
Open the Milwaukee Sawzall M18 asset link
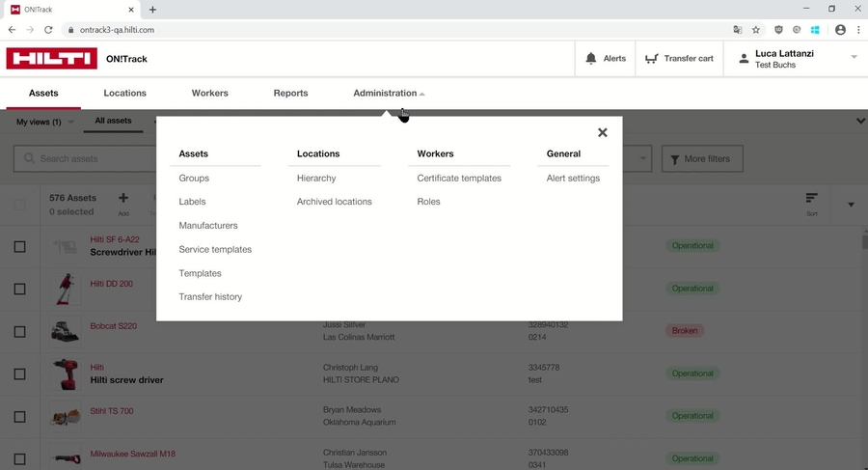coord(133,454)
